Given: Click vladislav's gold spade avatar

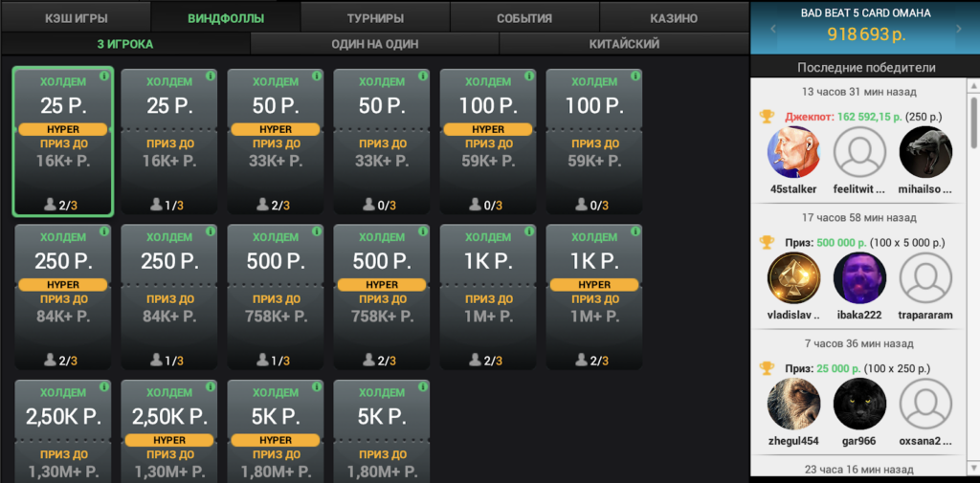Looking at the screenshot, I should (x=794, y=278).
